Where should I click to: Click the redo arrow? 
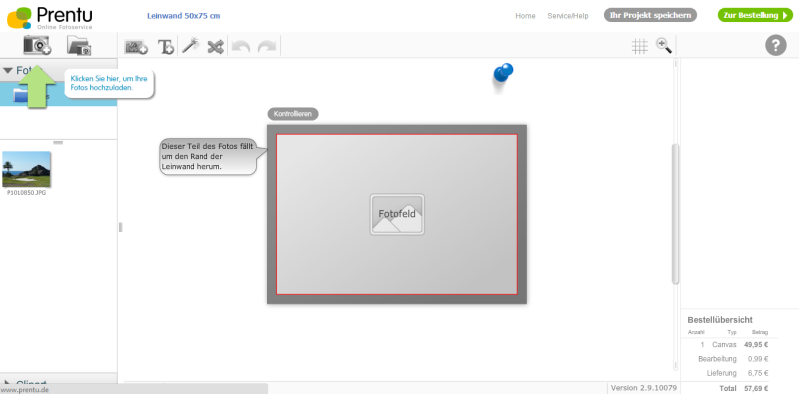[x=267, y=47]
